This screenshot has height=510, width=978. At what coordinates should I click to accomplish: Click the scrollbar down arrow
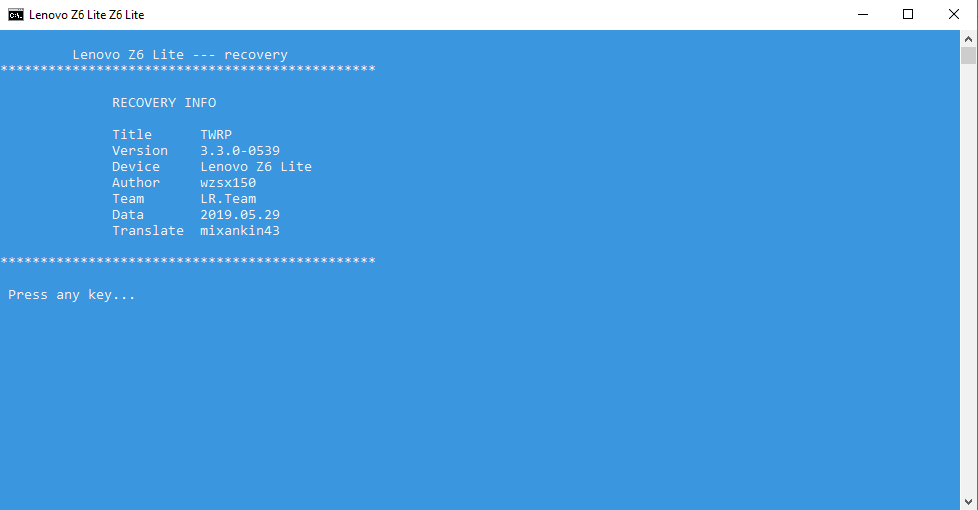968,501
